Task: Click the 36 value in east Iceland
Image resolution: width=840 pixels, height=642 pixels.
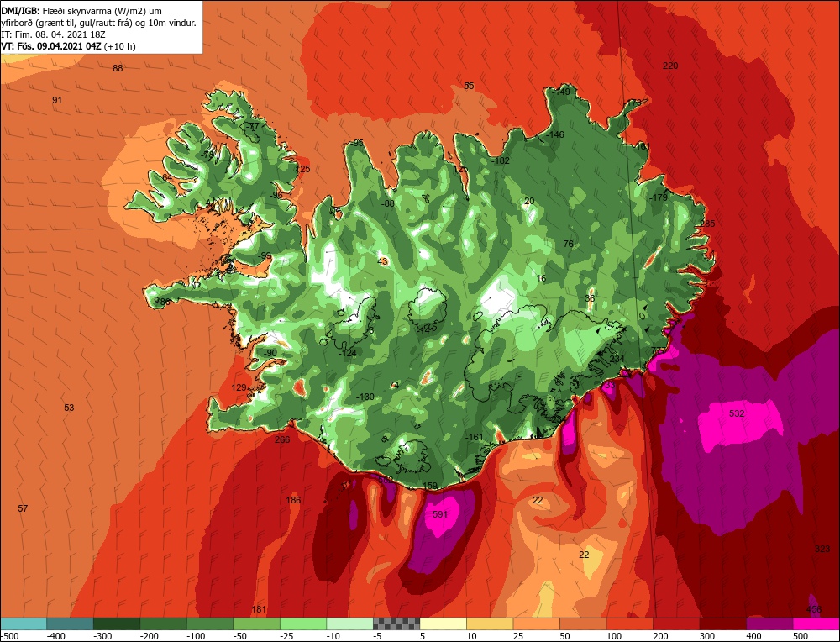Action: point(590,298)
